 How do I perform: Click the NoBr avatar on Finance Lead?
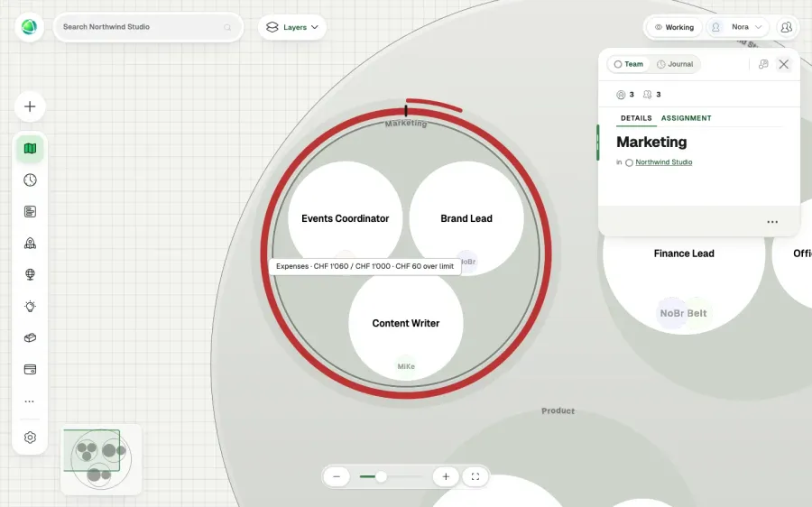pyautogui.click(x=671, y=313)
